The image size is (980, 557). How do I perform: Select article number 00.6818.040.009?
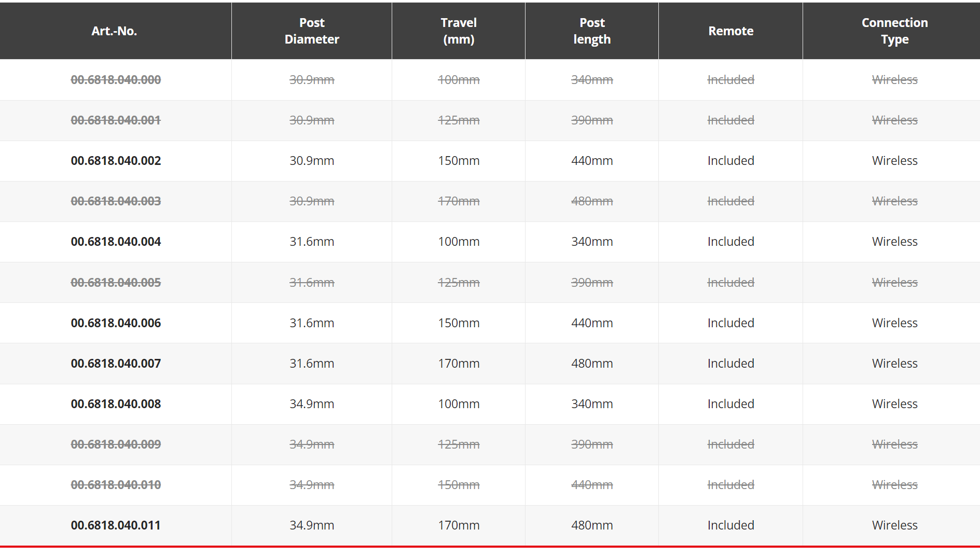(116, 444)
